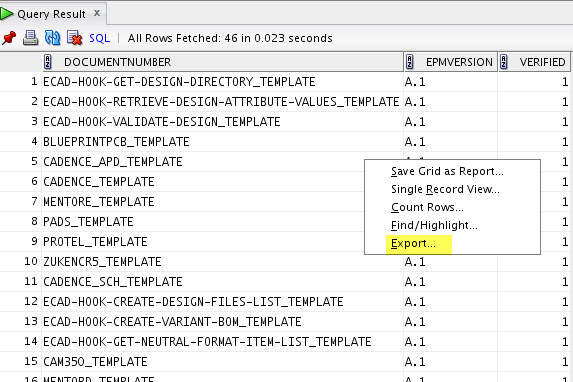Select ECAD-HOOK-VALIDATE-DESIGN_TEMPLATE cell
The height and width of the screenshot is (382, 573).
click(223, 122)
